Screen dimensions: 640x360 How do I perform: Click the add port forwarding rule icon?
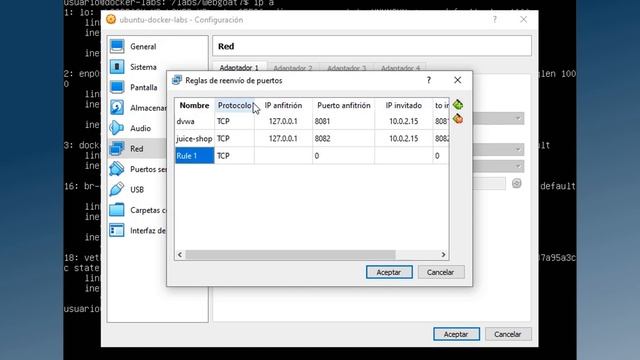point(458,104)
